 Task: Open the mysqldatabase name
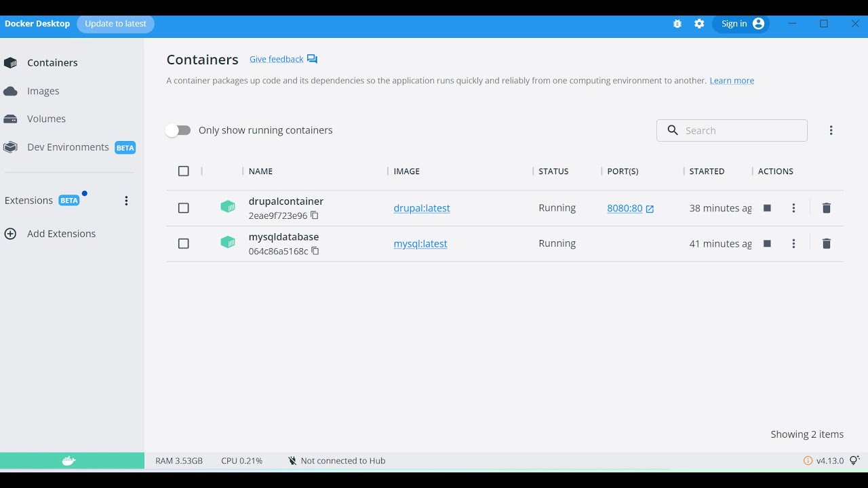(x=283, y=237)
